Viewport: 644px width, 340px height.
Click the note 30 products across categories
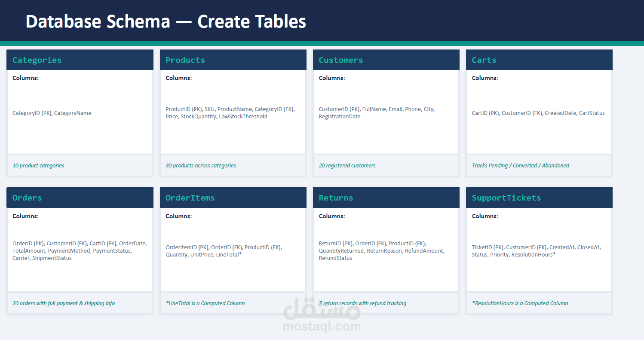coord(201,165)
